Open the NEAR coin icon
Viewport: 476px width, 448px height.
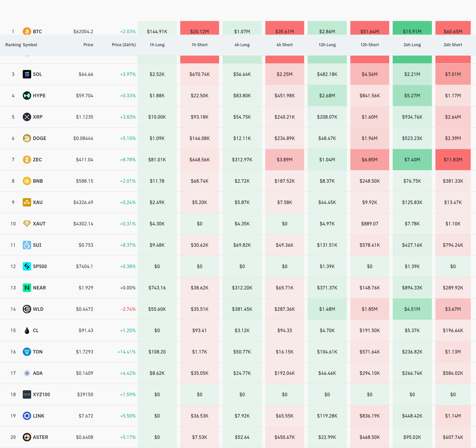[27, 288]
